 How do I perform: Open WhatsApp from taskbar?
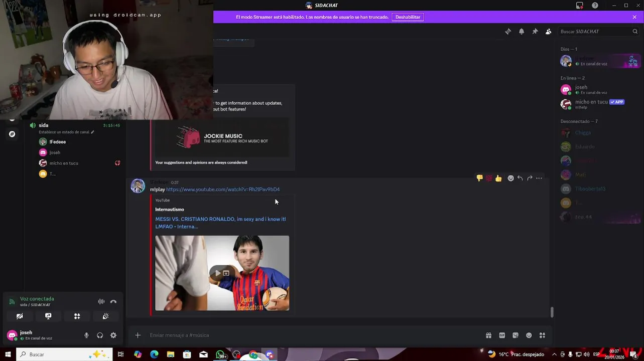[221, 354]
